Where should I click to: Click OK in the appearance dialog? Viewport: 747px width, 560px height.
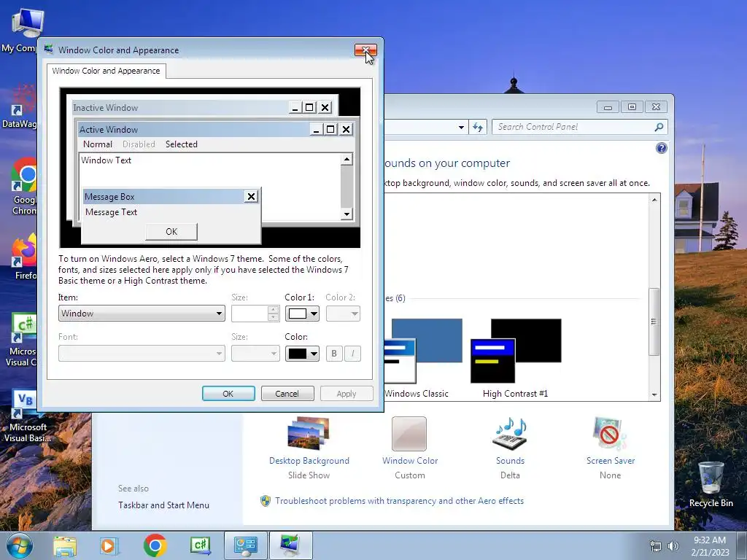coord(228,394)
